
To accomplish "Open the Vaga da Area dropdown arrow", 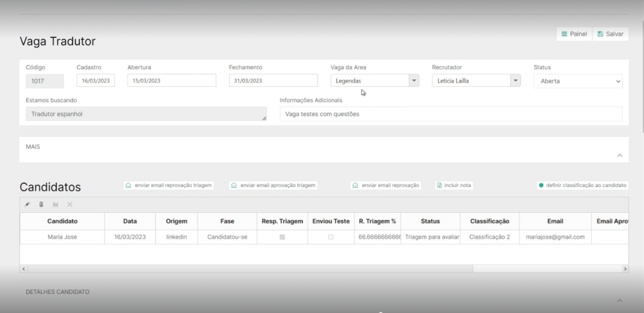I will 413,81.
